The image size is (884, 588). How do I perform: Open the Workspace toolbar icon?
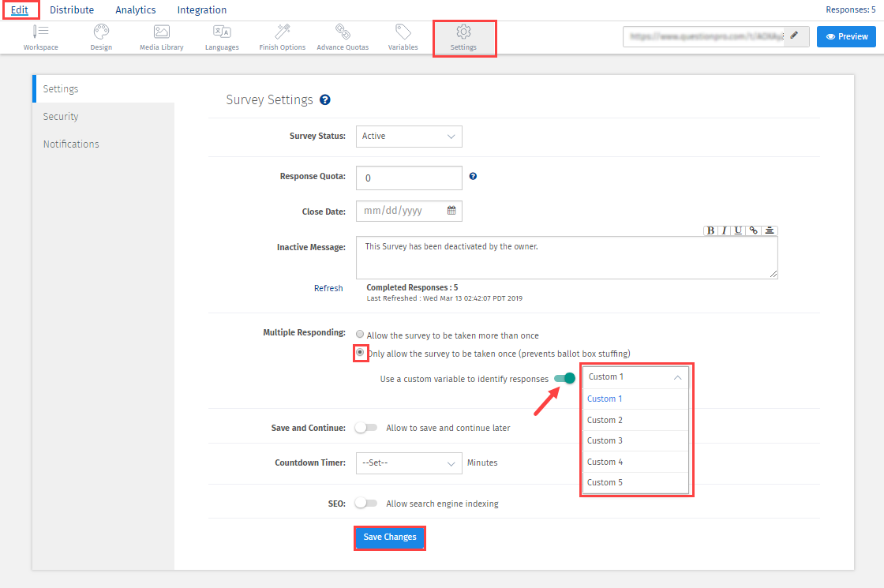pyautogui.click(x=40, y=32)
